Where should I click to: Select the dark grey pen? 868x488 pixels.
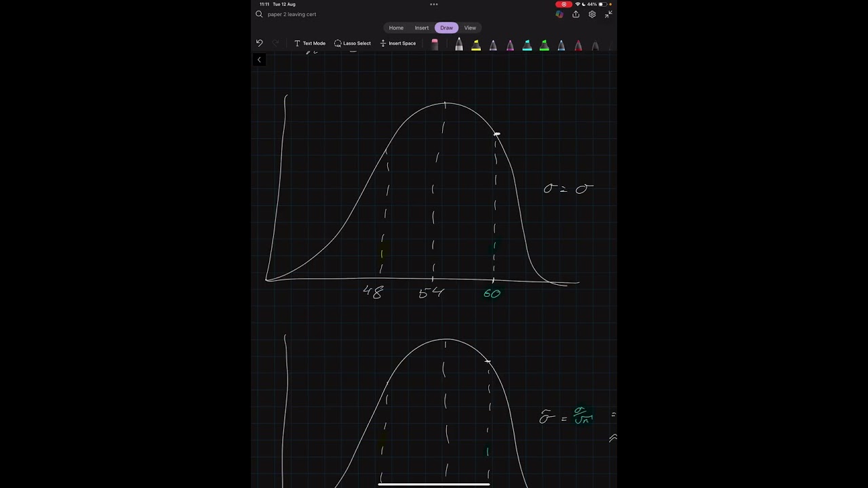(x=595, y=45)
